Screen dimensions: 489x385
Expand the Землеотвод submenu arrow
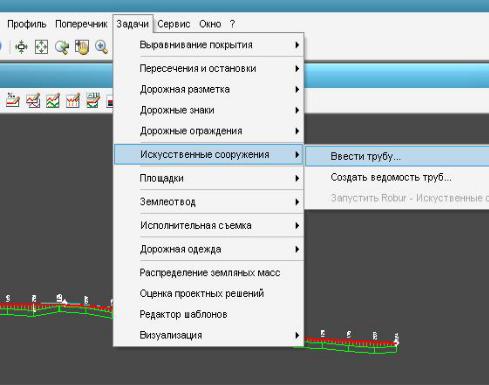(x=297, y=202)
